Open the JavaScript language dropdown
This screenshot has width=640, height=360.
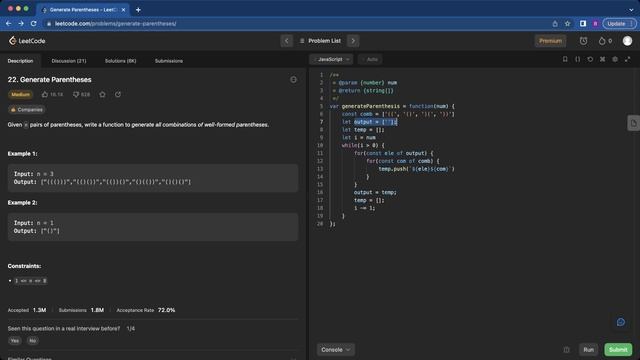coord(331,60)
